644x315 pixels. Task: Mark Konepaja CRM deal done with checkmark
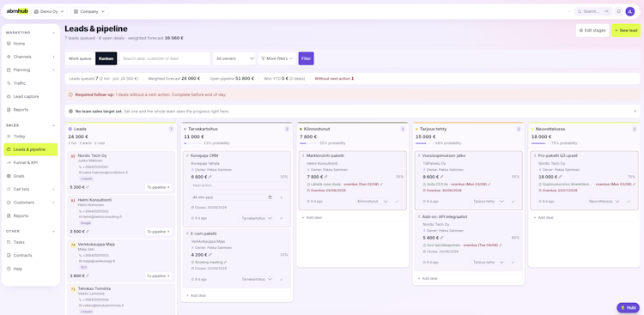(282, 219)
